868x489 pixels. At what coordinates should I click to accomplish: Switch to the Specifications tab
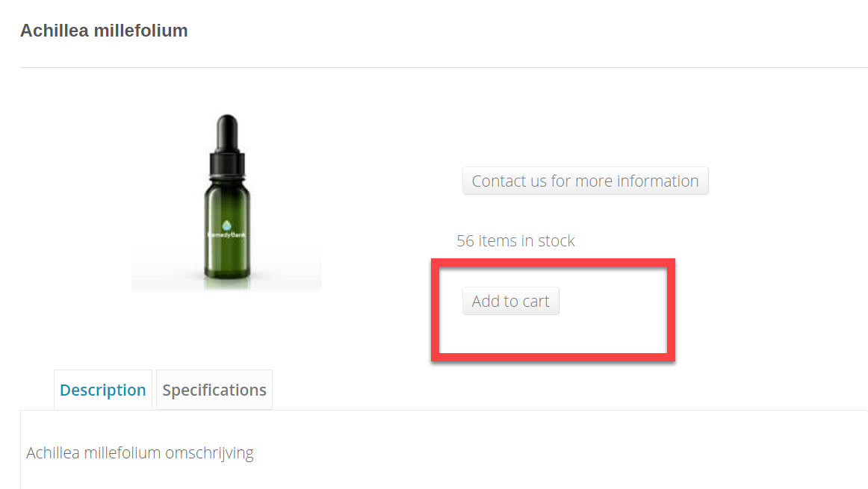click(x=214, y=390)
